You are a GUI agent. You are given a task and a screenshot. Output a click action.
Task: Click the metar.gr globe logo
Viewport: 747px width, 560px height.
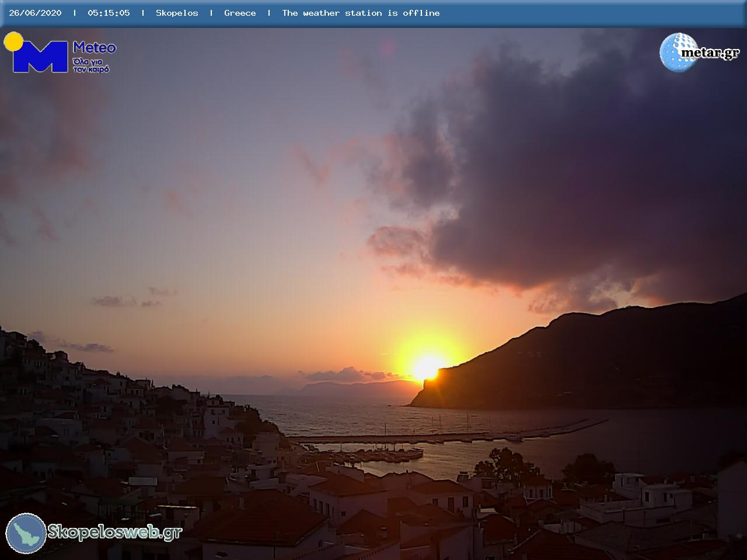tap(679, 52)
